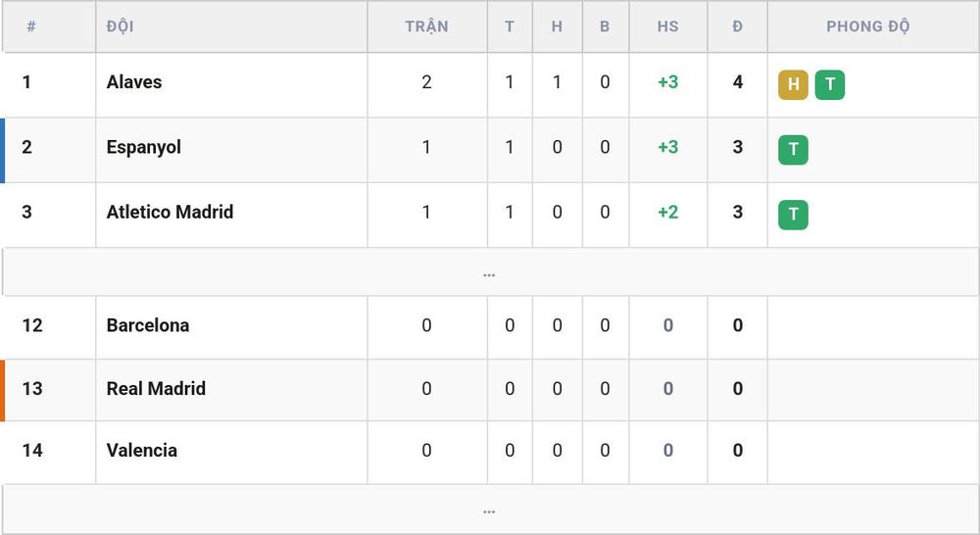Open the Alaves team link

[133, 82]
